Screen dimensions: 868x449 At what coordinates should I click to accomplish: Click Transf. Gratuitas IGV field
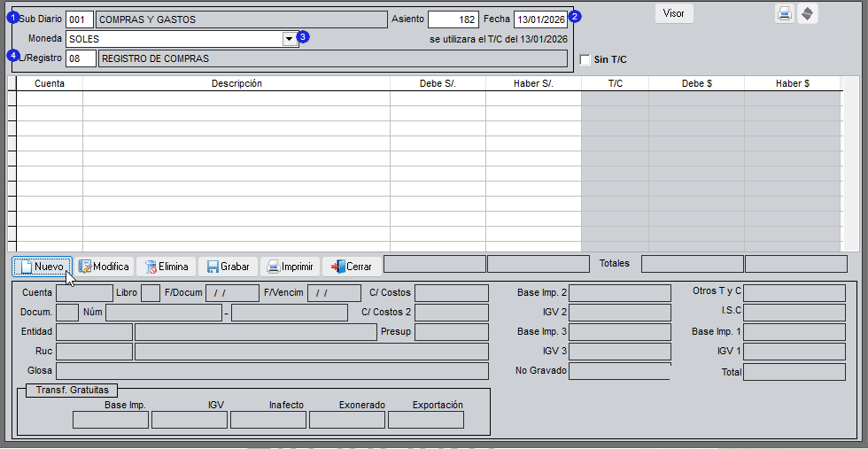point(190,420)
